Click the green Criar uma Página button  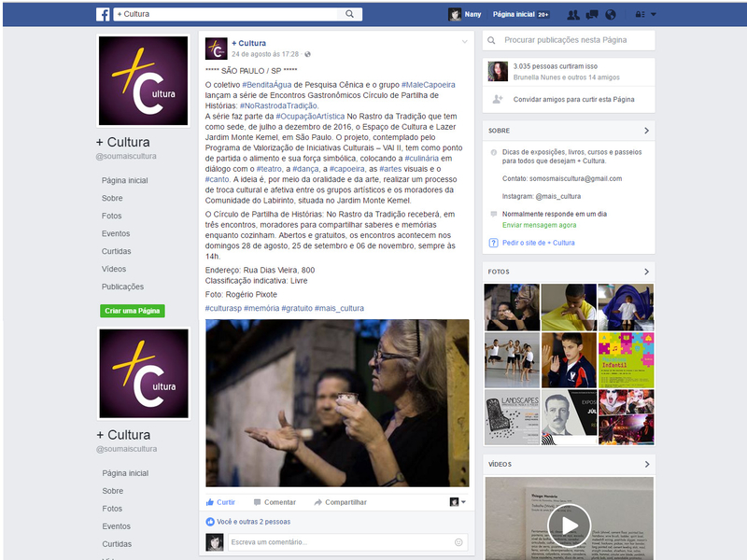[x=133, y=311]
